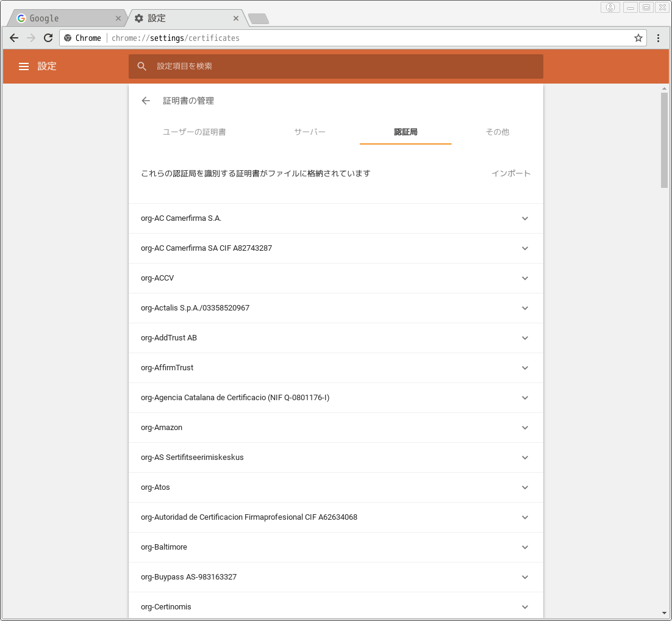672x621 pixels.
Task: Click the インポート button
Action: click(x=511, y=173)
